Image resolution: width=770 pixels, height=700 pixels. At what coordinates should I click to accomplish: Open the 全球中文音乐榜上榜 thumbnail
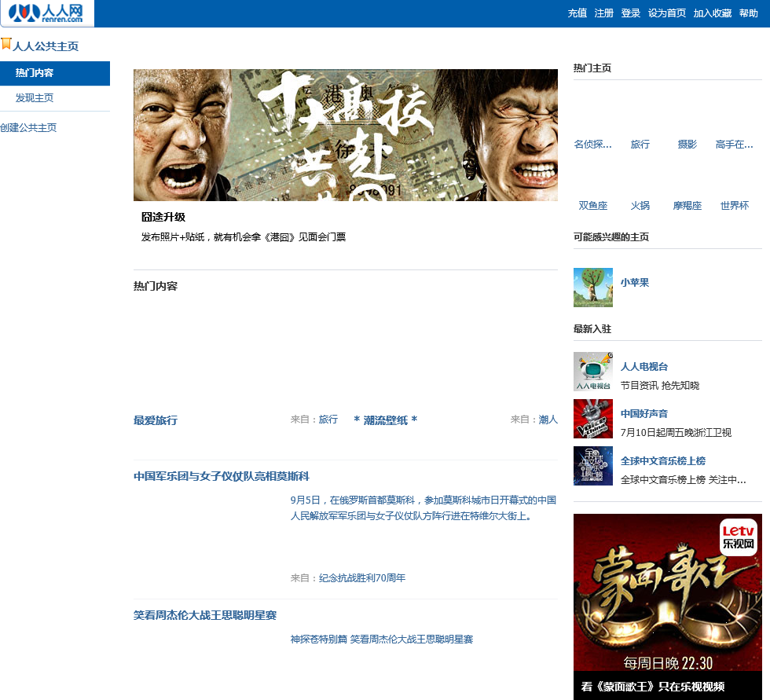(592, 466)
